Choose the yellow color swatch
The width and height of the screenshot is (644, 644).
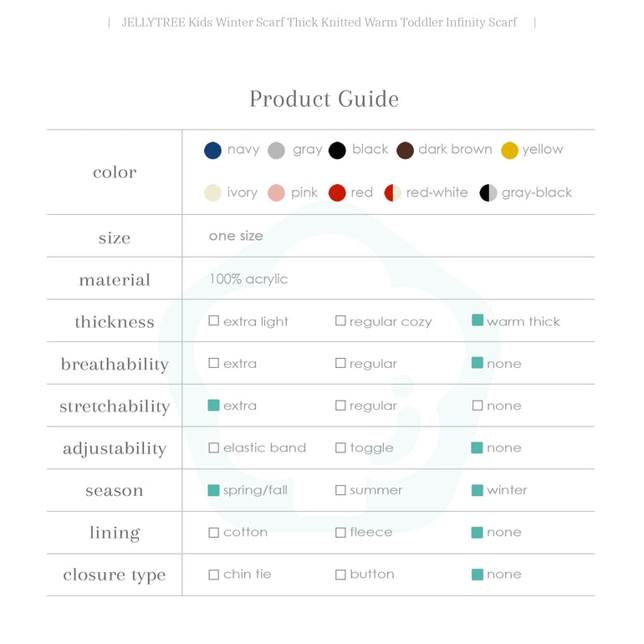click(x=509, y=151)
